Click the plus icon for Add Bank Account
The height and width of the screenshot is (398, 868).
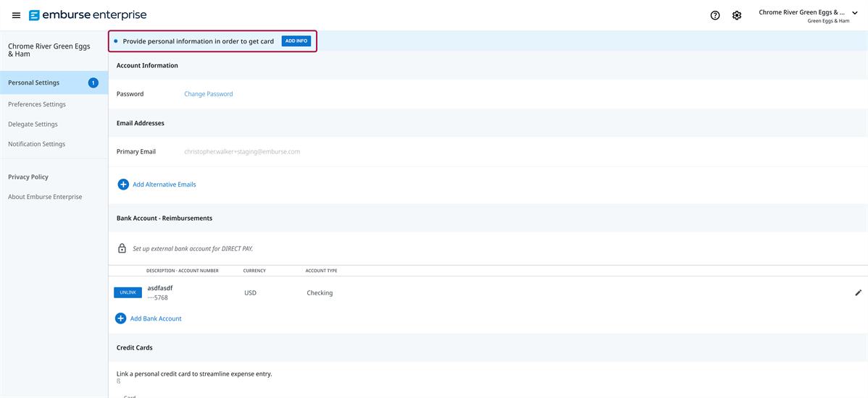pos(121,318)
